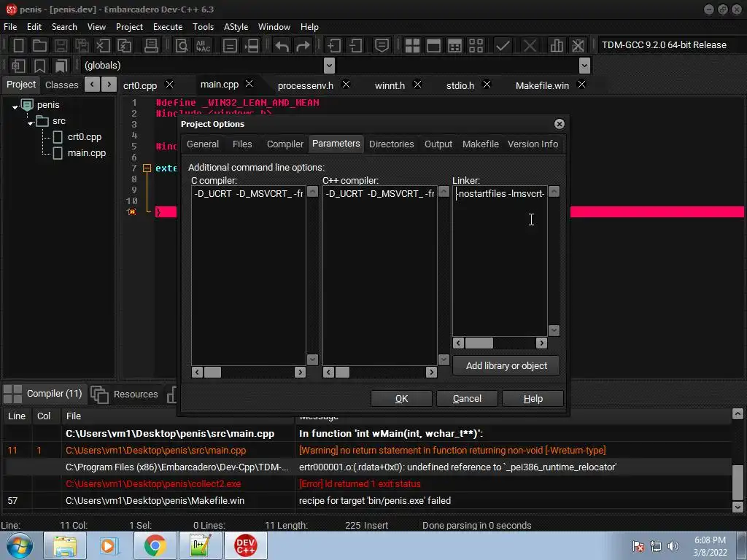The width and height of the screenshot is (747, 560).
Task: Select main.cpp in the project tree
Action: [86, 153]
